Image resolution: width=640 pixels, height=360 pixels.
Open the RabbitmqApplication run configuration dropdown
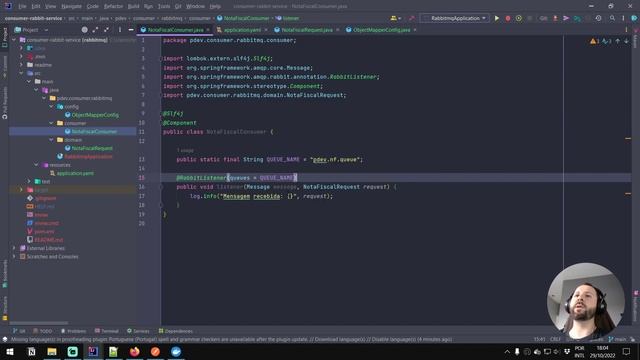click(x=455, y=18)
